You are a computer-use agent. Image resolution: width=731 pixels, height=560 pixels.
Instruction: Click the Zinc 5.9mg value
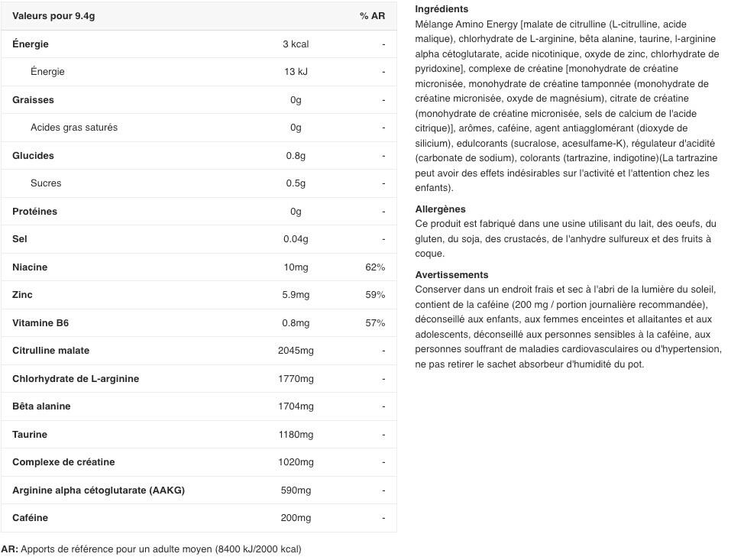point(296,295)
